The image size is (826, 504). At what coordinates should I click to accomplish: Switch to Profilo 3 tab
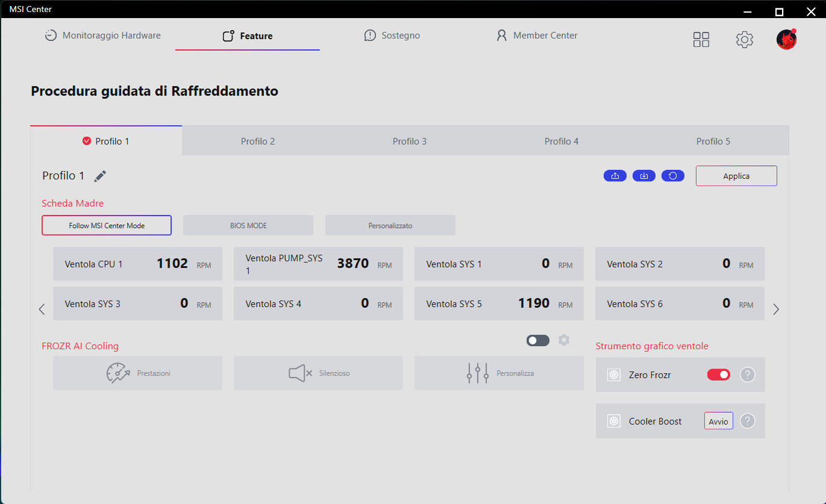click(x=410, y=141)
